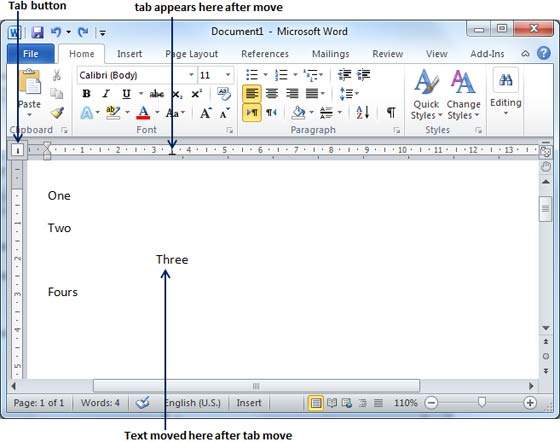Click the Show/Hide paragraph marks icon
Viewport: 560px width, 442px height.
point(391,112)
